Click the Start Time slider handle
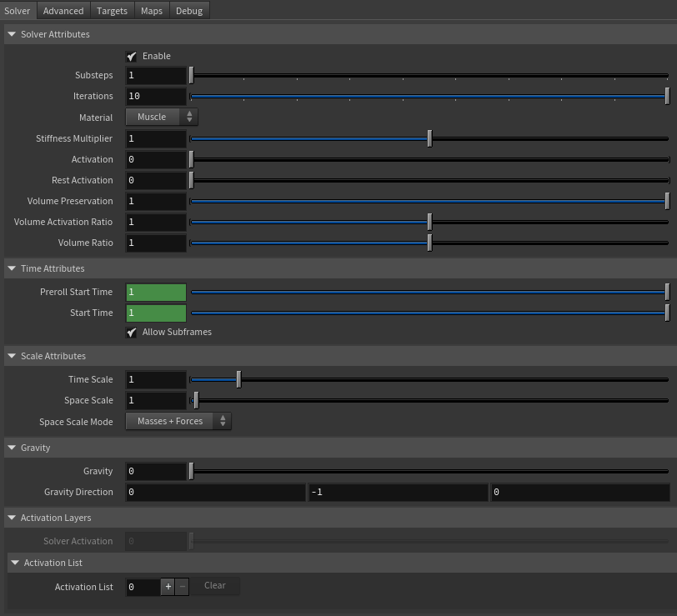This screenshot has height=616, width=677. point(667,313)
